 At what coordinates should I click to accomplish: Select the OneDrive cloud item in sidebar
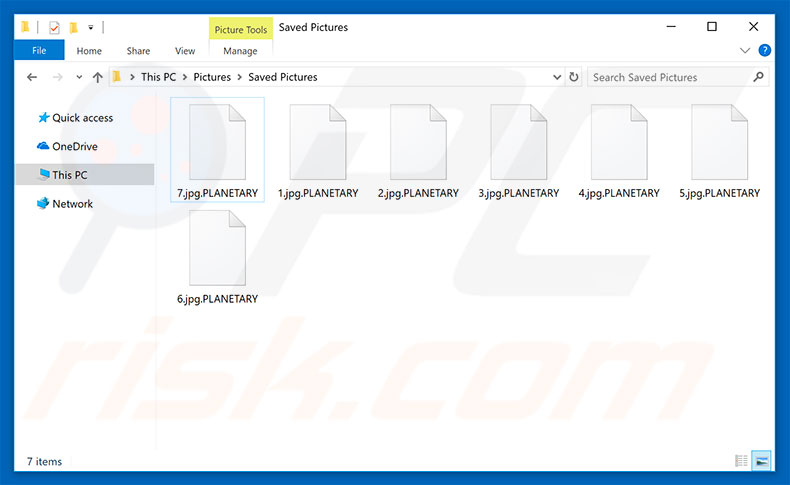74,146
